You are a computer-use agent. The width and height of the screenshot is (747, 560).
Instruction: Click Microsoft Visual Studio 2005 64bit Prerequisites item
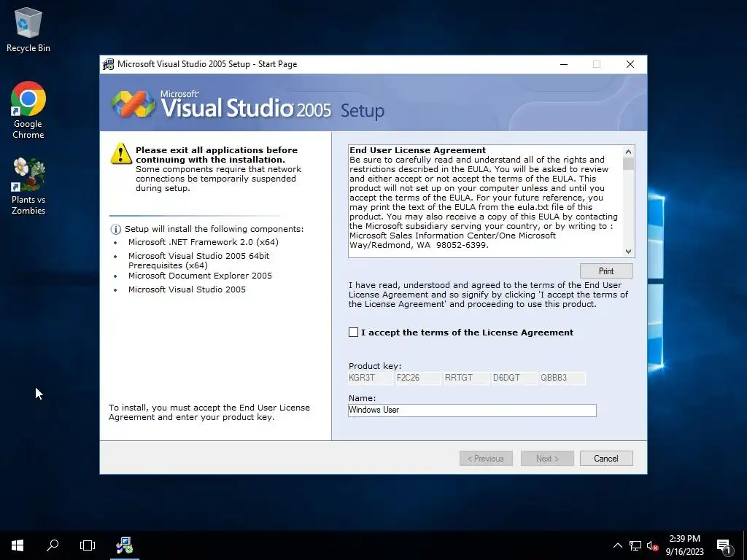click(x=198, y=260)
